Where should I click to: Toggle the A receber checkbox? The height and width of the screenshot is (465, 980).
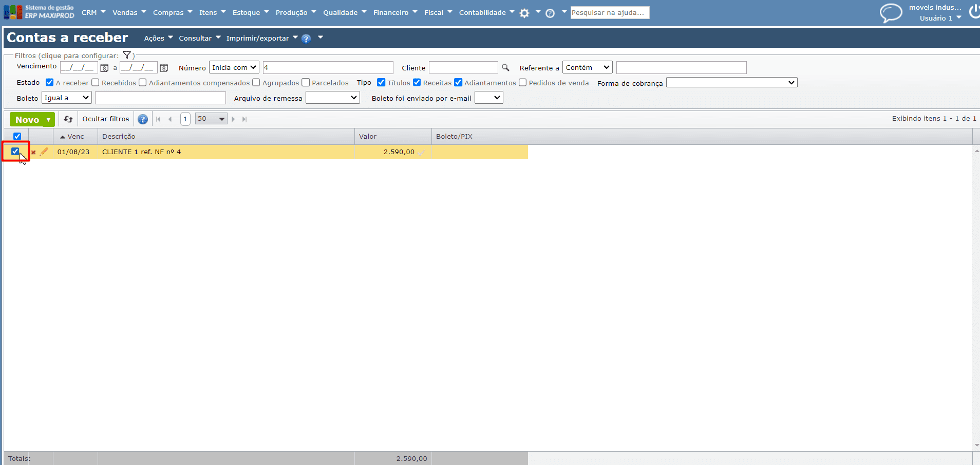50,82
